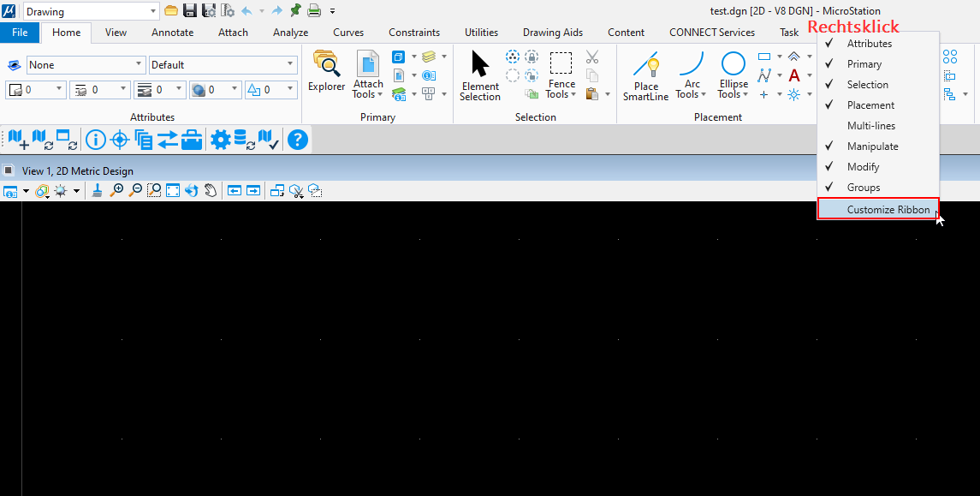Expand the Drawing workflow dropdown
Image resolution: width=980 pixels, height=496 pixels.
click(x=153, y=12)
